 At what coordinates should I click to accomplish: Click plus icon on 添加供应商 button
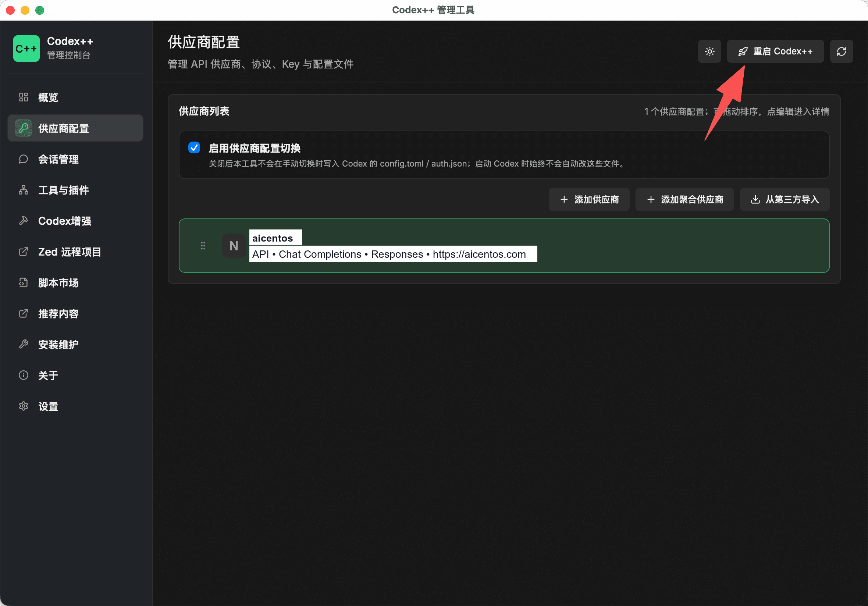tap(564, 199)
